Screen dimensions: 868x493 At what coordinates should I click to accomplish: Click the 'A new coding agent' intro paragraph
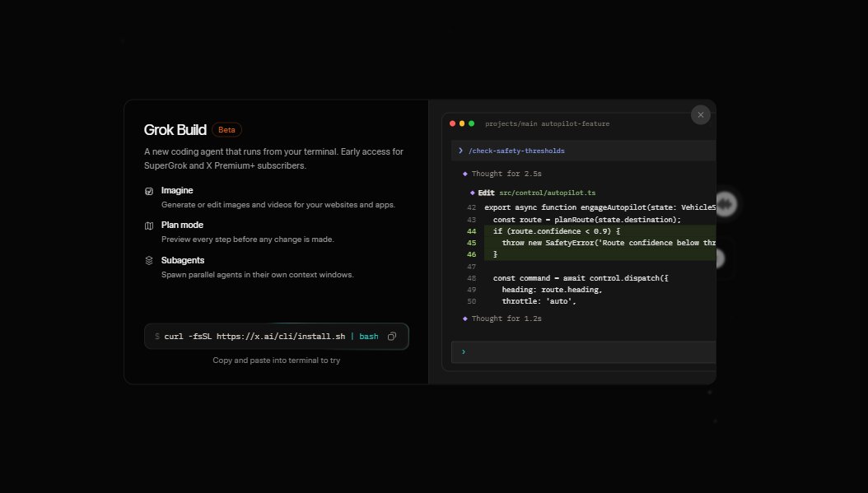(273, 158)
